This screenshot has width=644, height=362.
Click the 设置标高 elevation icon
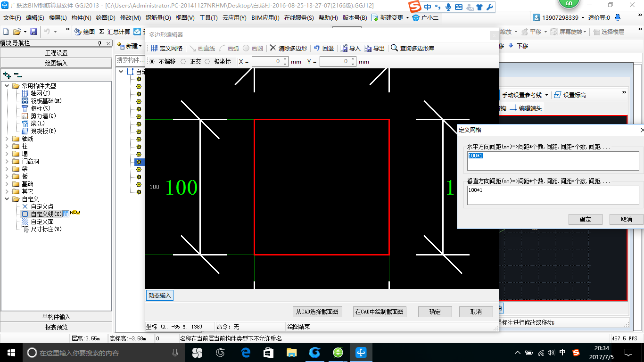pos(558,95)
